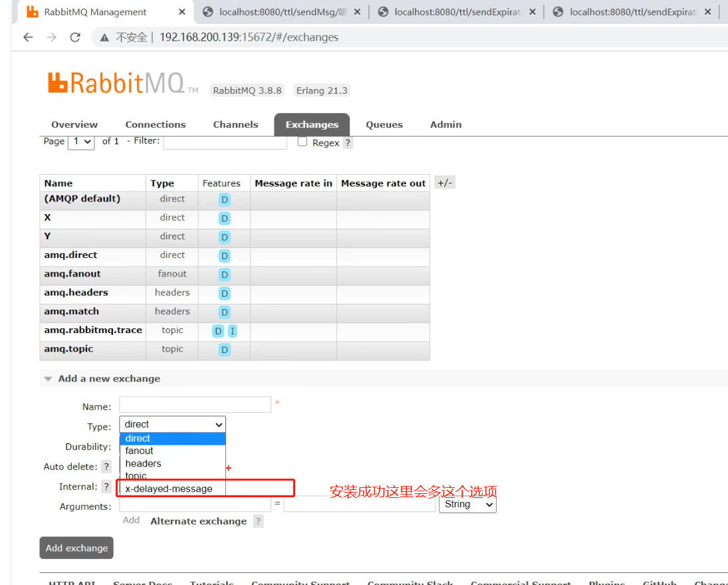Click the exchange Name input field
This screenshot has width=728, height=585.
tap(195, 404)
